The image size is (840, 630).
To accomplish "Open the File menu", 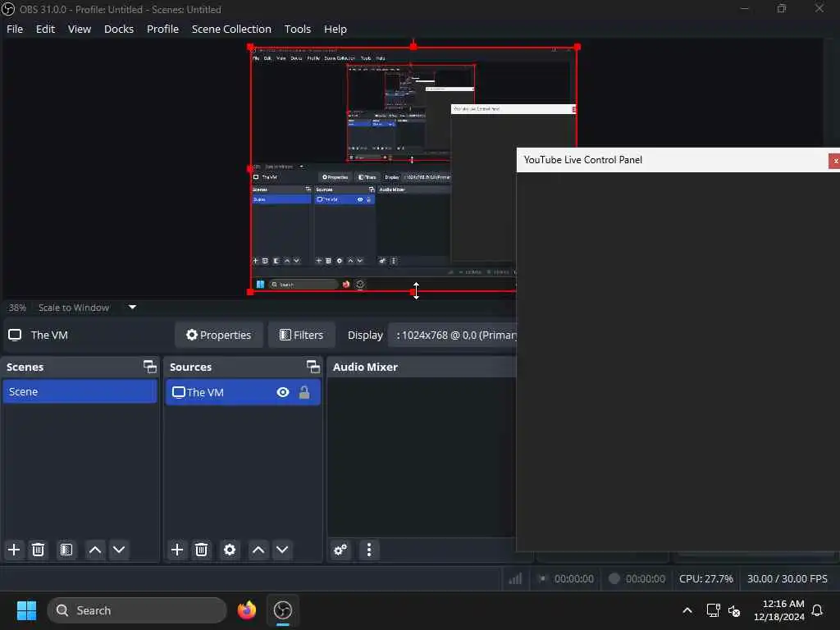I will [15, 29].
